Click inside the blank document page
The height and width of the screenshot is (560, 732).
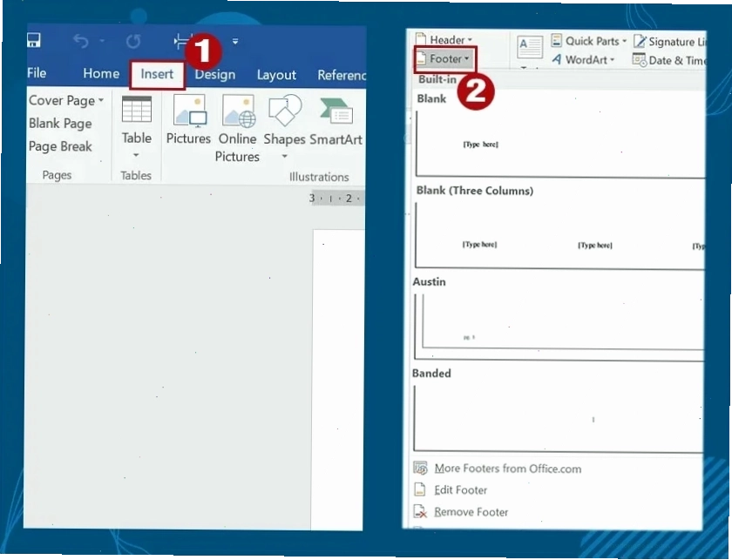(x=338, y=378)
